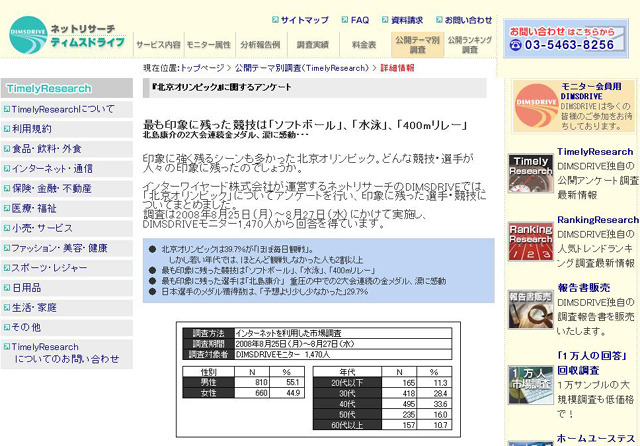
Task: Click the phone inquiry banner 03-5463-8256
Action: coord(566,38)
